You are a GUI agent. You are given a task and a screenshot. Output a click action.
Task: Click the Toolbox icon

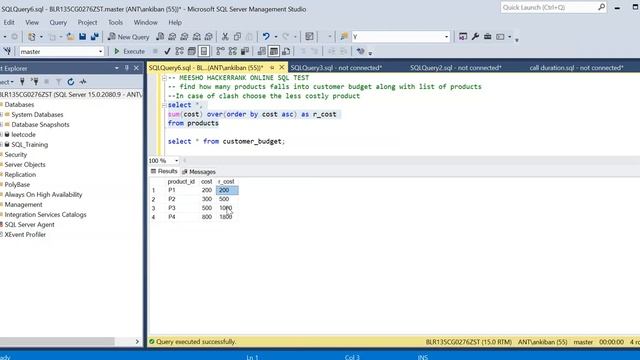[487, 37]
